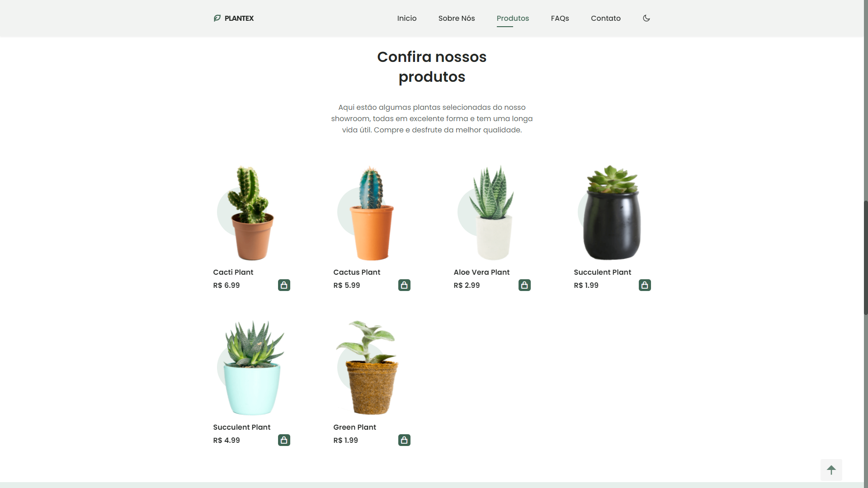Navigate to the Contato link
The height and width of the screenshot is (488, 868).
(x=605, y=18)
